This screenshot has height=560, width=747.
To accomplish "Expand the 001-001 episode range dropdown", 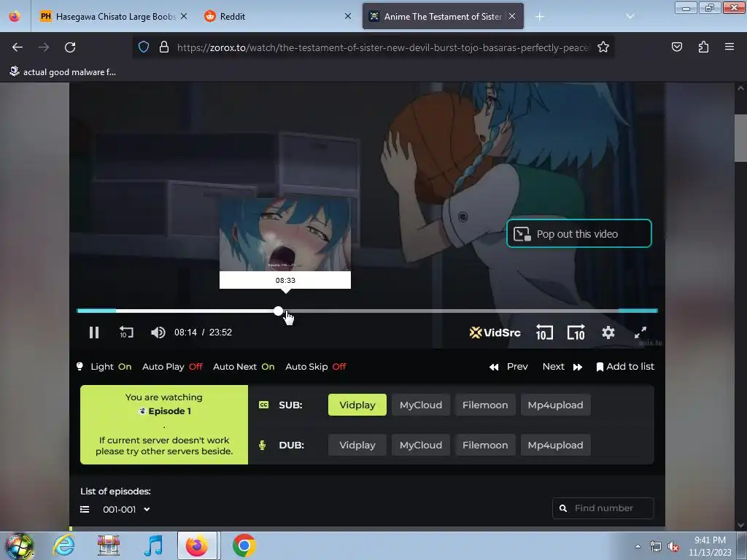I will 126,510.
